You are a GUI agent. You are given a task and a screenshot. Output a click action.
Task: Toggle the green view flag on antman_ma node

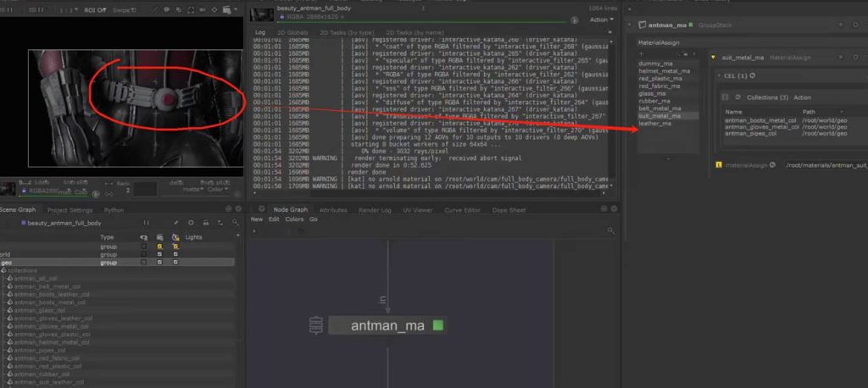[437, 325]
